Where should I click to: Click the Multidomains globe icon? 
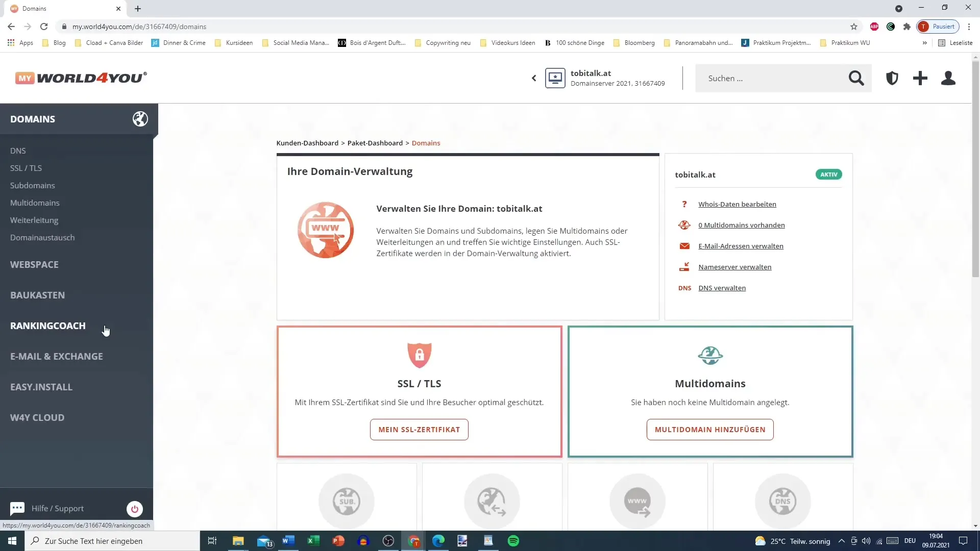[x=710, y=355]
